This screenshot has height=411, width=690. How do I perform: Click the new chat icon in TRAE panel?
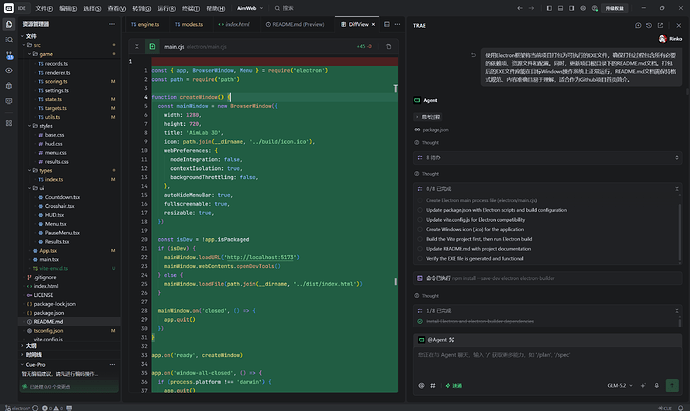point(638,26)
